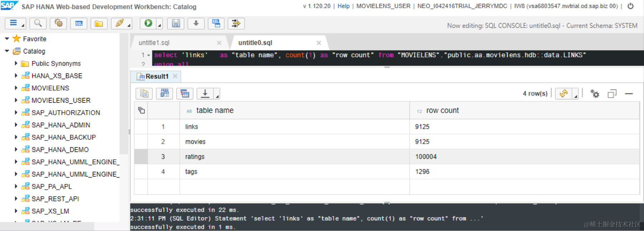Click the yellow folder toolbar icon

pos(99,23)
